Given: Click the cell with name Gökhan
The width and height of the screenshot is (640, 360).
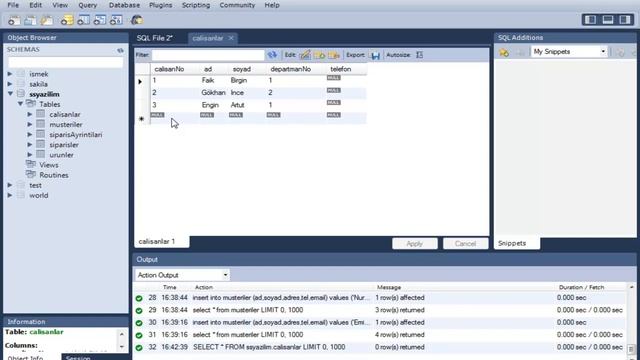Looking at the screenshot, I should (x=213, y=93).
